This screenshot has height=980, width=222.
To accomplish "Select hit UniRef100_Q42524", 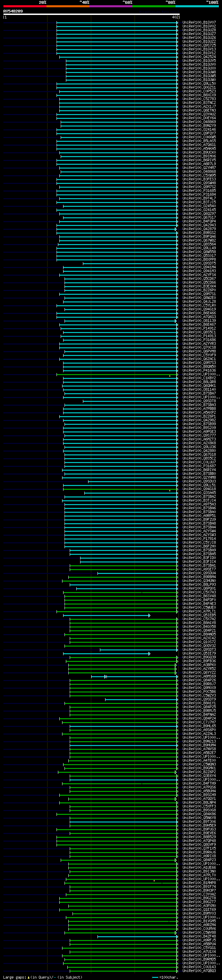I will [199, 57].
